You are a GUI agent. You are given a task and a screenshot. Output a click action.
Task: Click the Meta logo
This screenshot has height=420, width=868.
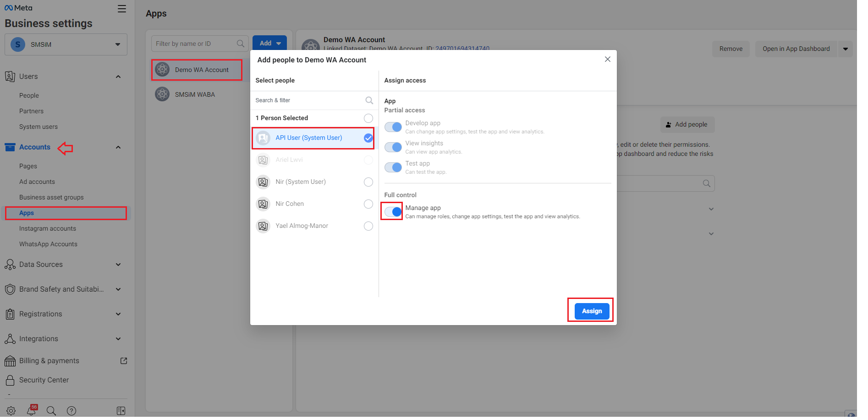point(18,8)
